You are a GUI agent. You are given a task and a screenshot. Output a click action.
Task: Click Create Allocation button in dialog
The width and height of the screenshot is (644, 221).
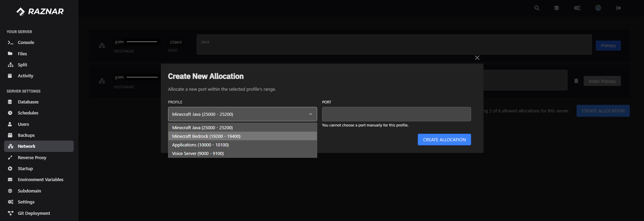pyautogui.click(x=444, y=140)
